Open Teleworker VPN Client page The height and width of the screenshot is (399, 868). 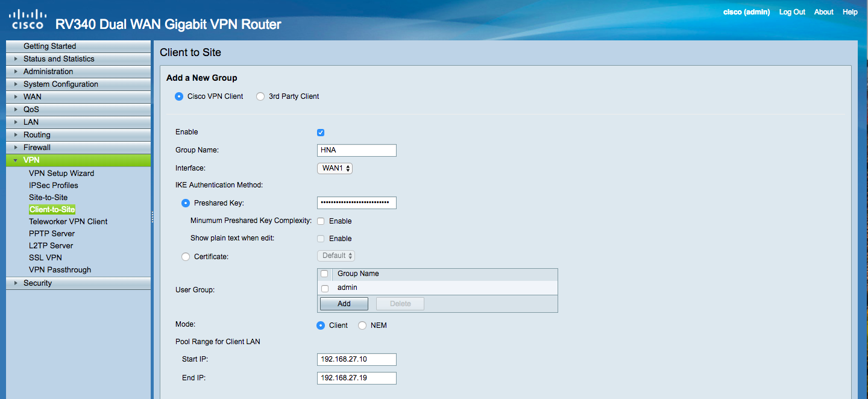[68, 222]
